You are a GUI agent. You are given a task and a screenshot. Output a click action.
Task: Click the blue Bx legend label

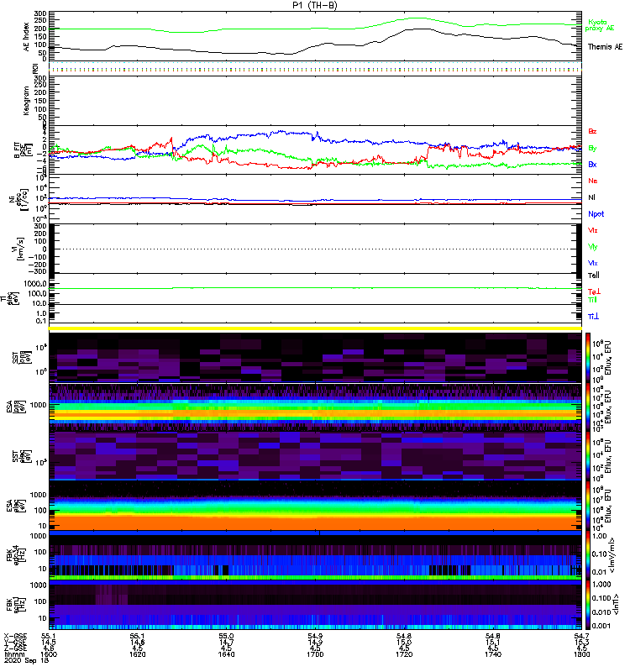[x=592, y=164]
